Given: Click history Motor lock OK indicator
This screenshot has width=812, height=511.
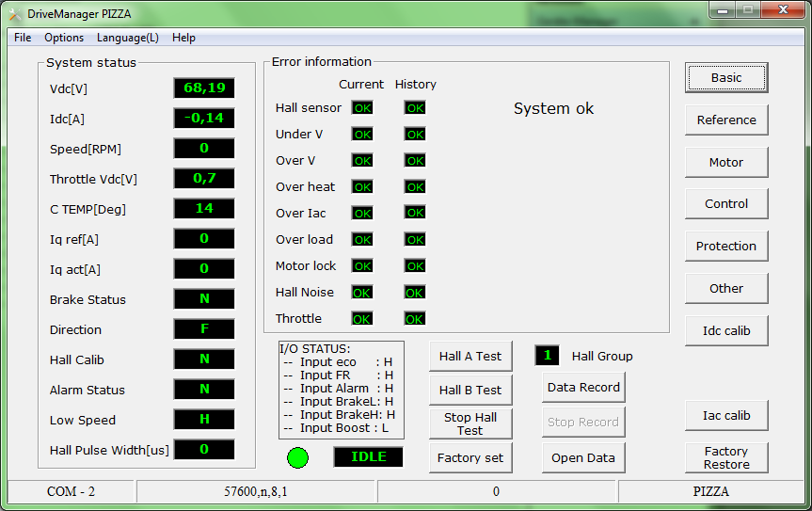Looking at the screenshot, I should point(415,266).
